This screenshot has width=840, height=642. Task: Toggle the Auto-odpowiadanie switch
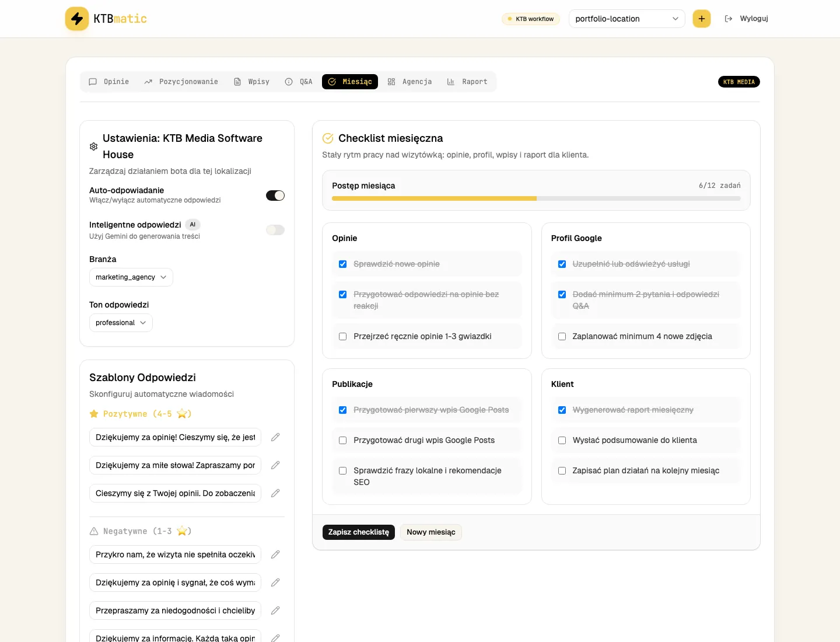pyautogui.click(x=275, y=196)
